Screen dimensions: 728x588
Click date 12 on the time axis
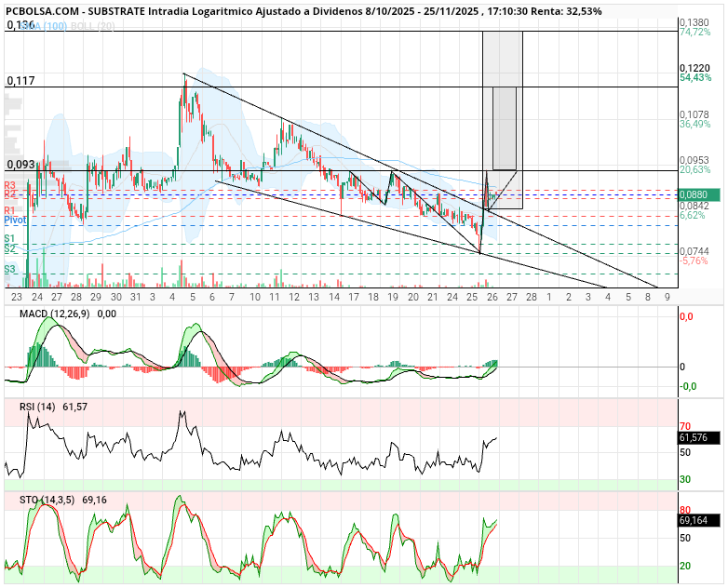tap(294, 297)
